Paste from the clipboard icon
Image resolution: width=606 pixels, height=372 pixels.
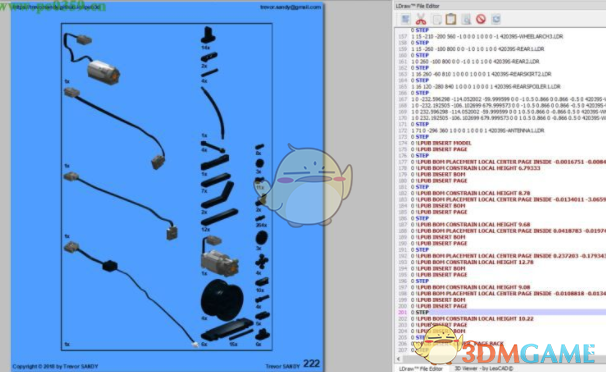coord(451,19)
